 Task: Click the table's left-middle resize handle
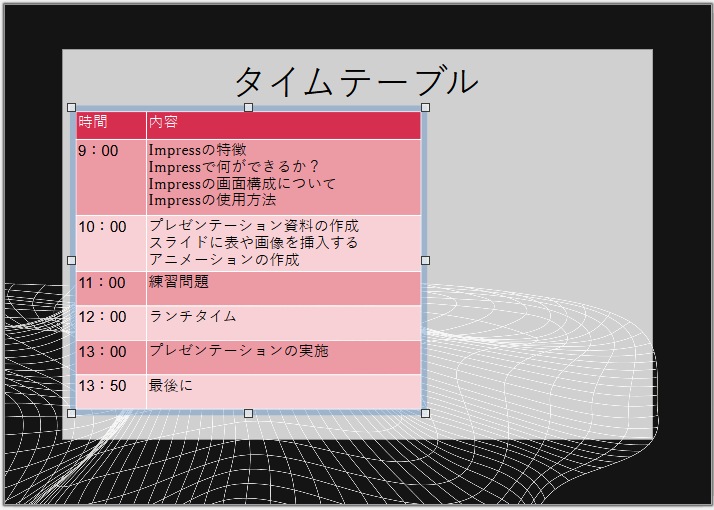tap(71, 260)
